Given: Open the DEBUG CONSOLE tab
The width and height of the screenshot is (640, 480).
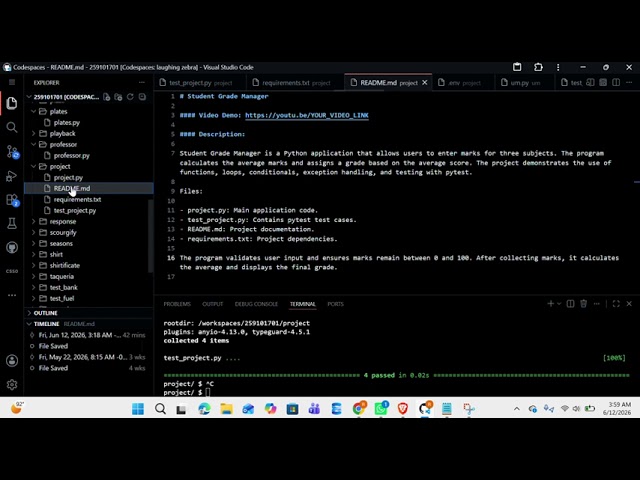Looking at the screenshot, I should click(x=256, y=304).
